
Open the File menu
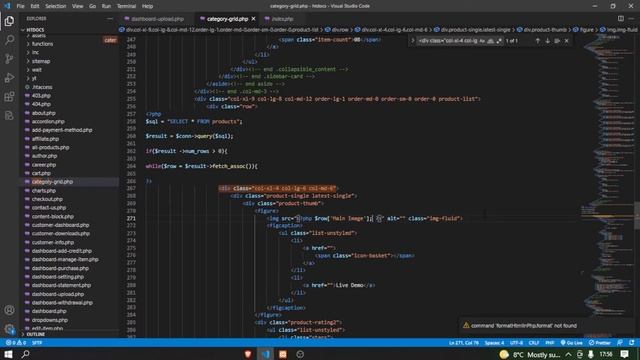tap(20, 6)
